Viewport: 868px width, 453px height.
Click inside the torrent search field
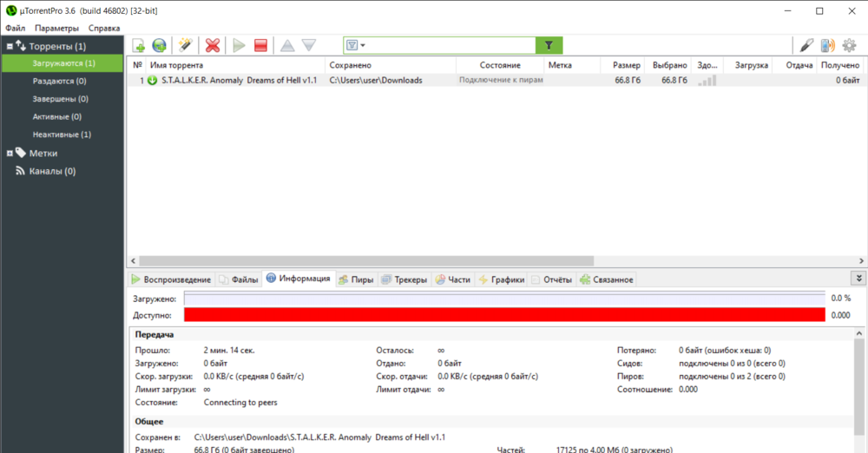pyautogui.click(x=451, y=45)
